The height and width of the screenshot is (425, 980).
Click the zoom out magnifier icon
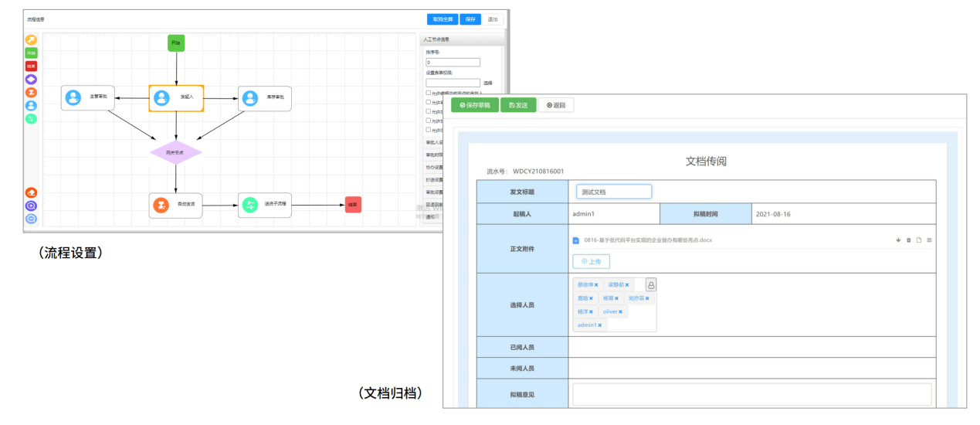[x=31, y=219]
